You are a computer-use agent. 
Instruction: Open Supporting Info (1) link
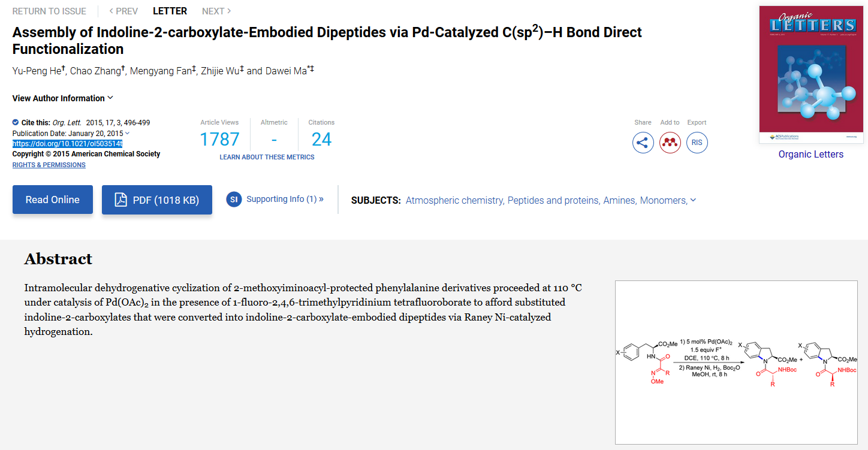pos(285,199)
